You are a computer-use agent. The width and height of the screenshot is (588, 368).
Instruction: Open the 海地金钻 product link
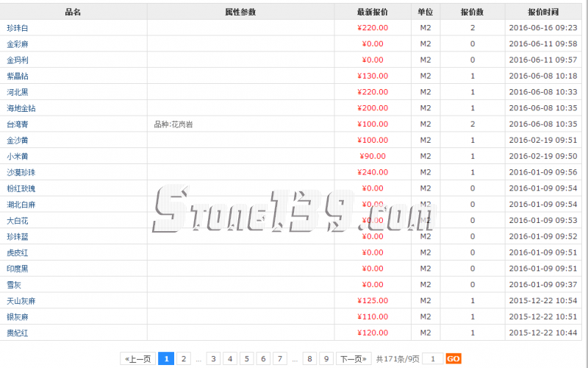coord(21,108)
